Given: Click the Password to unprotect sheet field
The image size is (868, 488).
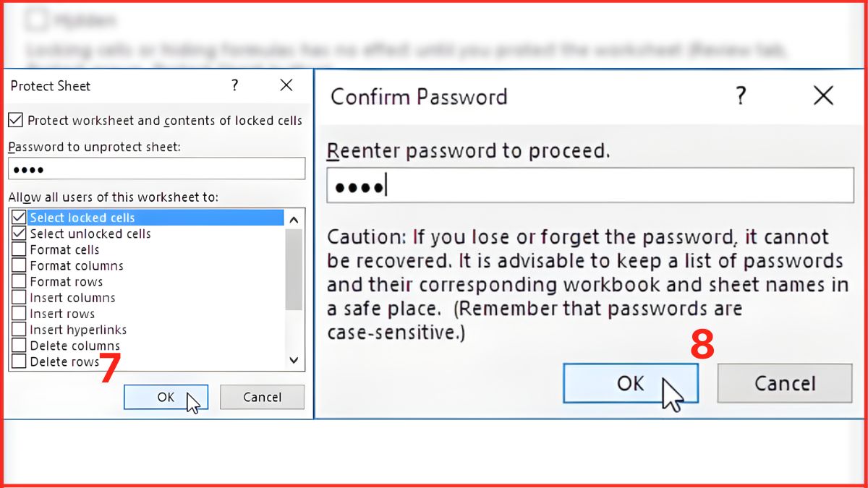Looking at the screenshot, I should pyautogui.click(x=156, y=169).
